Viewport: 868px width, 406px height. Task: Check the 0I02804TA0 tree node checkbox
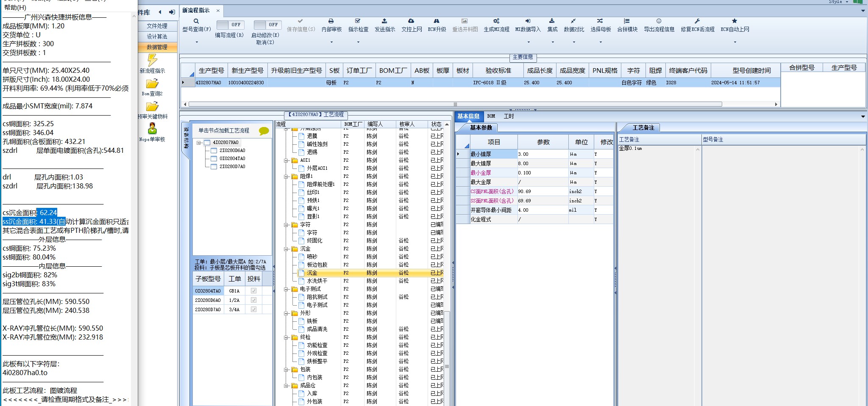coord(214,159)
